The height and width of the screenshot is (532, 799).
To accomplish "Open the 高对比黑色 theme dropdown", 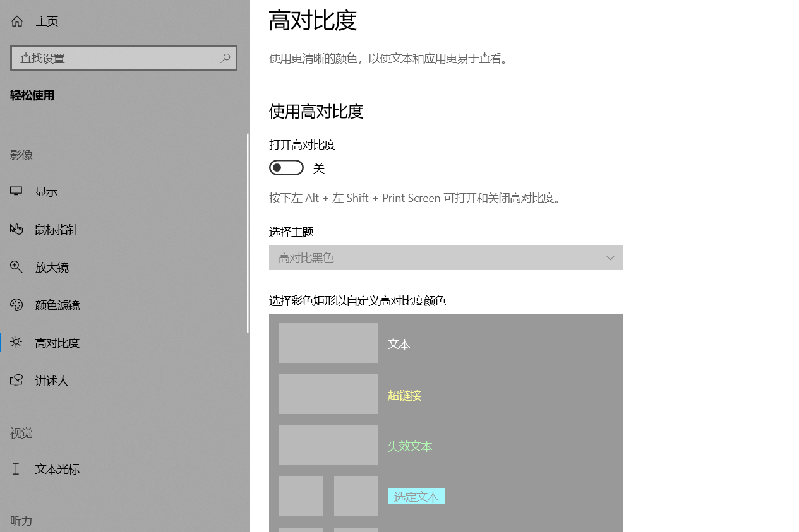I will [446, 257].
